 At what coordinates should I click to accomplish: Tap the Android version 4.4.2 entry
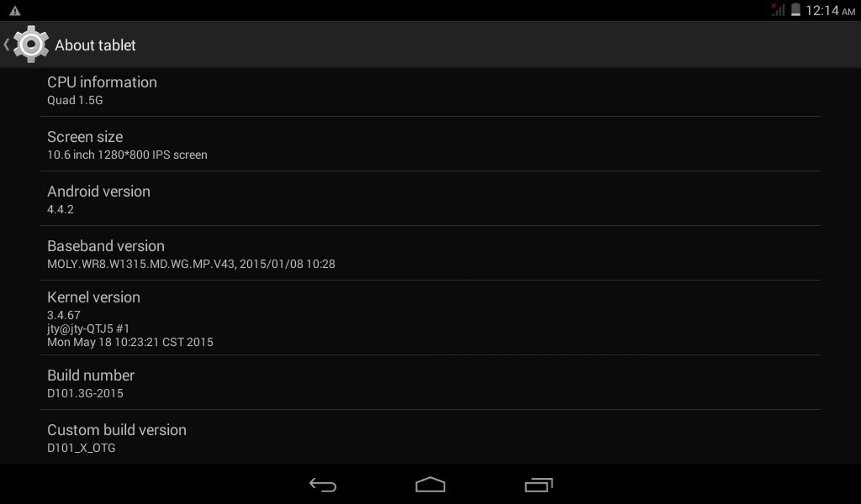430,198
